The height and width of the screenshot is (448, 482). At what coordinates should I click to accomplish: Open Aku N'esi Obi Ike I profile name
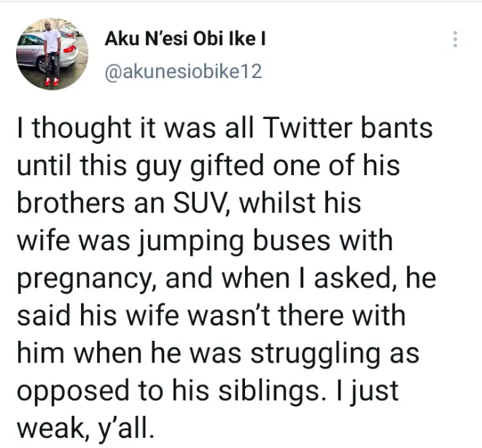pyautogui.click(x=185, y=39)
